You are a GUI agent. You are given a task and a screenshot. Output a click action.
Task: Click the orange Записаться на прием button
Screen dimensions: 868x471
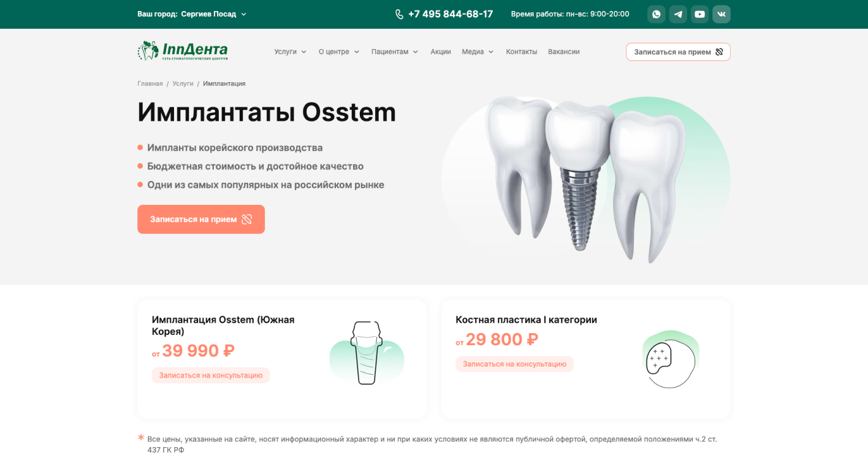tap(201, 219)
